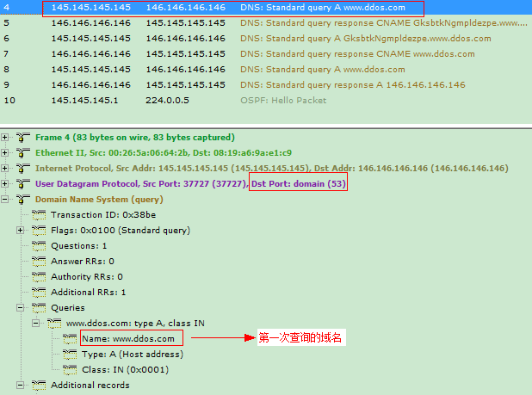Click the Transaction ID field icon
The height and width of the screenshot is (395, 532).
click(39, 215)
